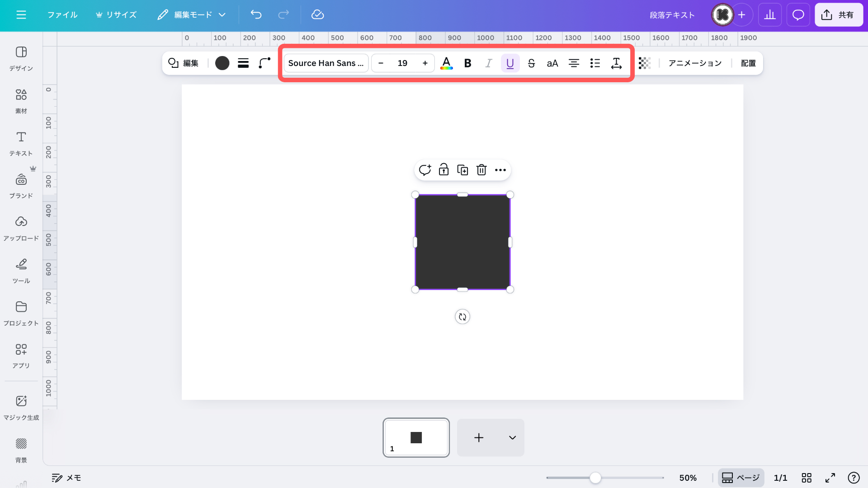
Task: Add a new page with plus
Action: pos(479,437)
